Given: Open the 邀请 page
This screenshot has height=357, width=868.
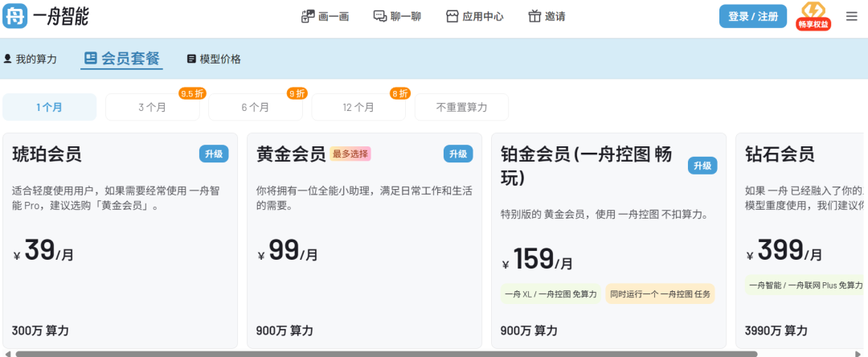Looking at the screenshot, I should 547,17.
